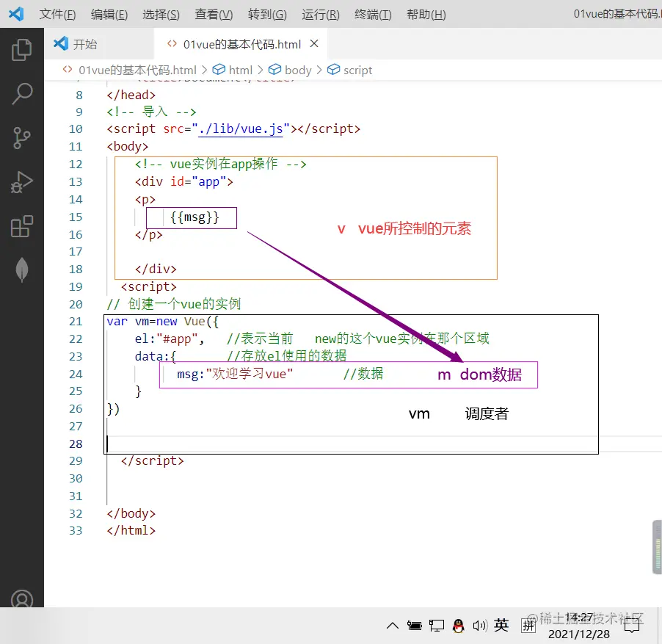Click line number 13 in gutter
This screenshot has width=662, height=644.
point(76,181)
